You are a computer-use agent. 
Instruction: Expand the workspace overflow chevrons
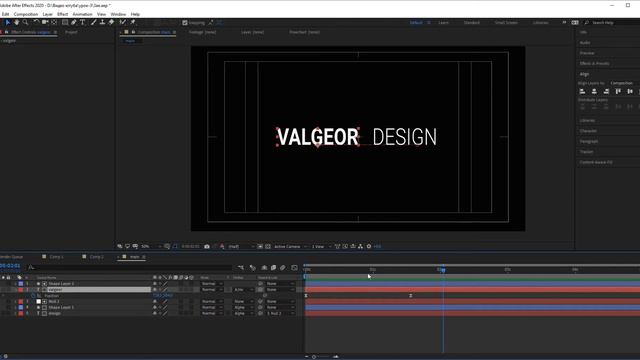point(564,23)
